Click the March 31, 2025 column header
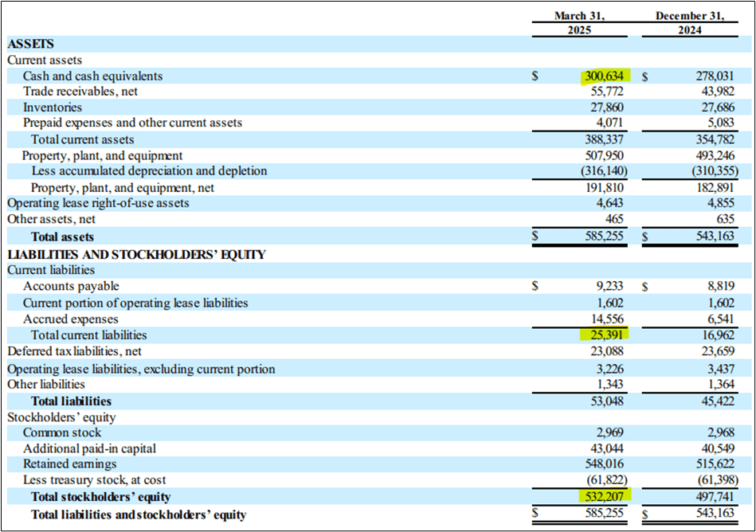The width and height of the screenshot is (756, 532). point(579,22)
